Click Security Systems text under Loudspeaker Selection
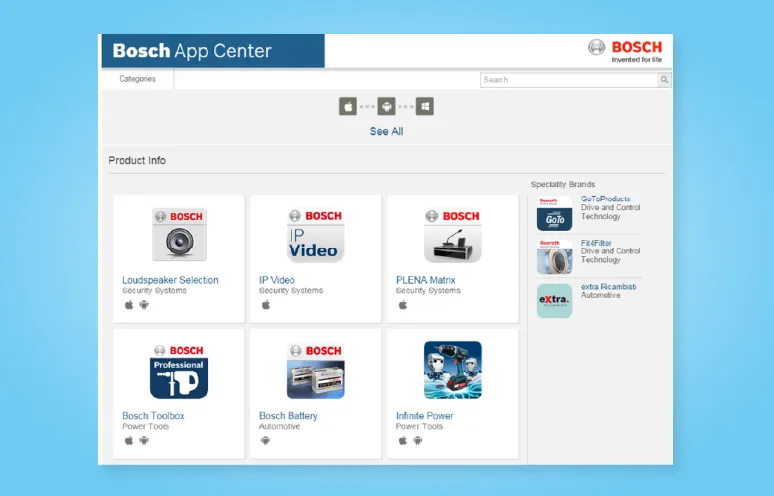774x496 pixels. 155,291
